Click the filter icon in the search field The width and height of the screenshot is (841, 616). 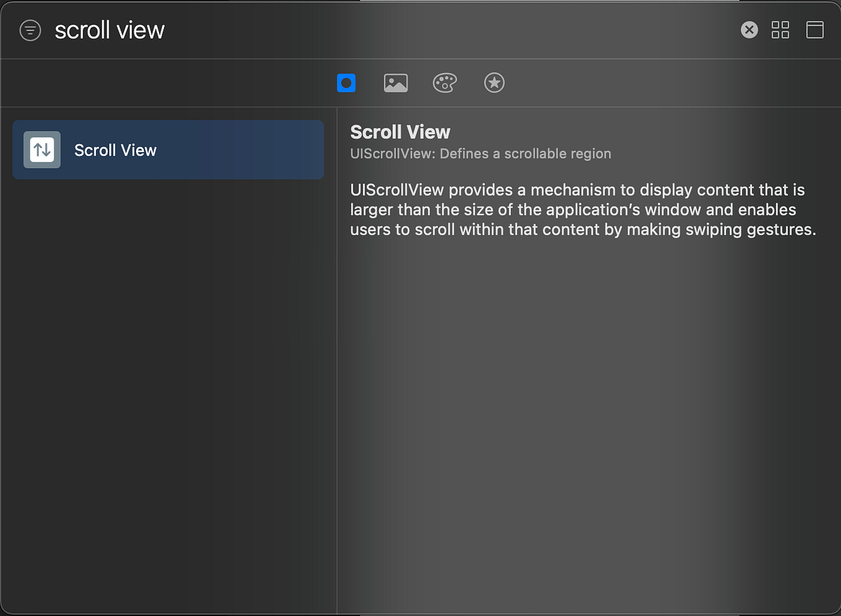coord(29,29)
